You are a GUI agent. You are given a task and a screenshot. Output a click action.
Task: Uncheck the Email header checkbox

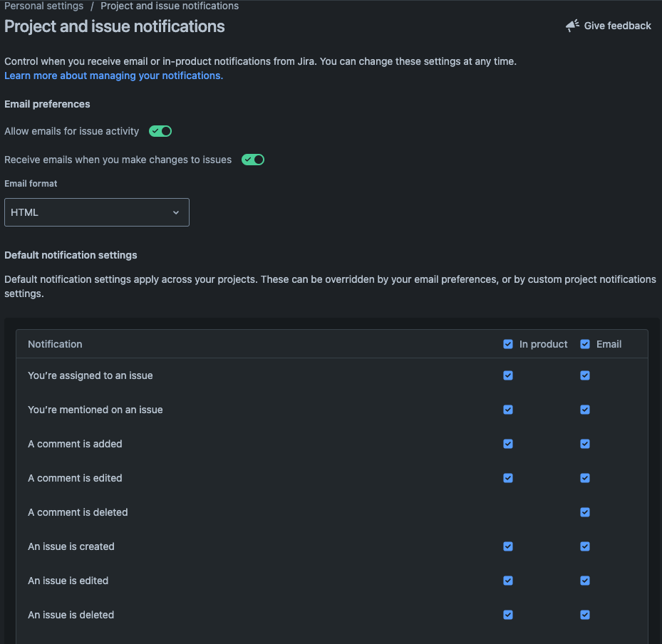pyautogui.click(x=585, y=344)
